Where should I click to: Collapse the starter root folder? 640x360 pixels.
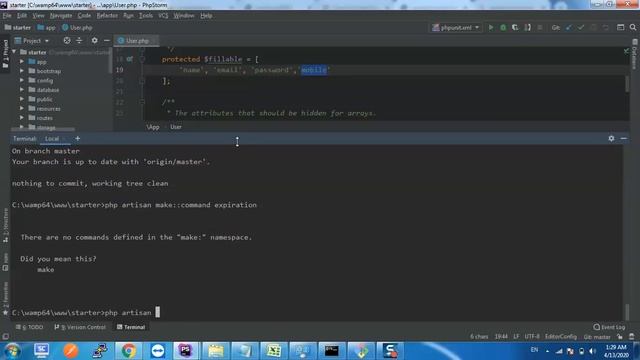14,52
